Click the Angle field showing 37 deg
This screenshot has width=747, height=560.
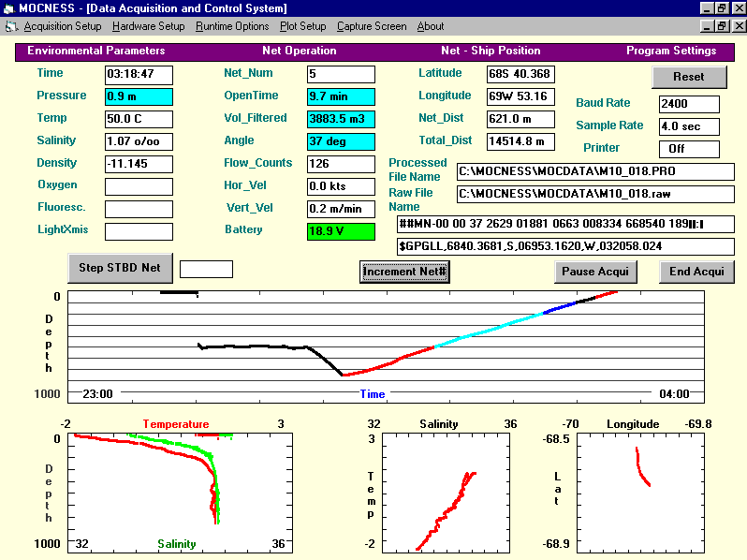click(341, 141)
